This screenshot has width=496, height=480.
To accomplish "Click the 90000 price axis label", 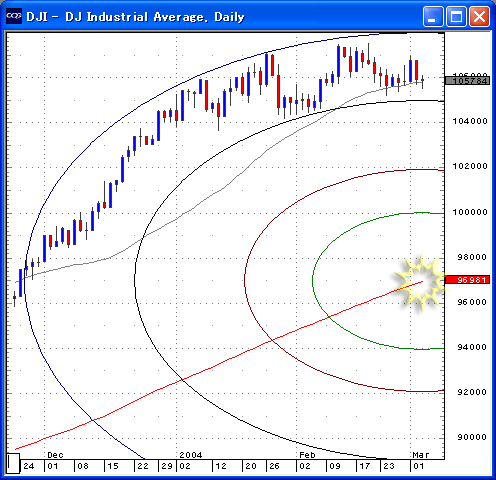I will click(x=472, y=437).
